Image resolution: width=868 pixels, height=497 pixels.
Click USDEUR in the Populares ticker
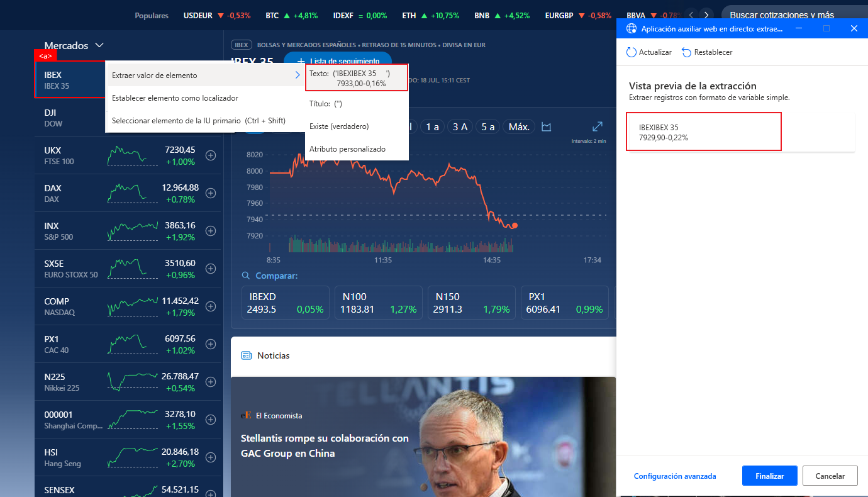[217, 15]
